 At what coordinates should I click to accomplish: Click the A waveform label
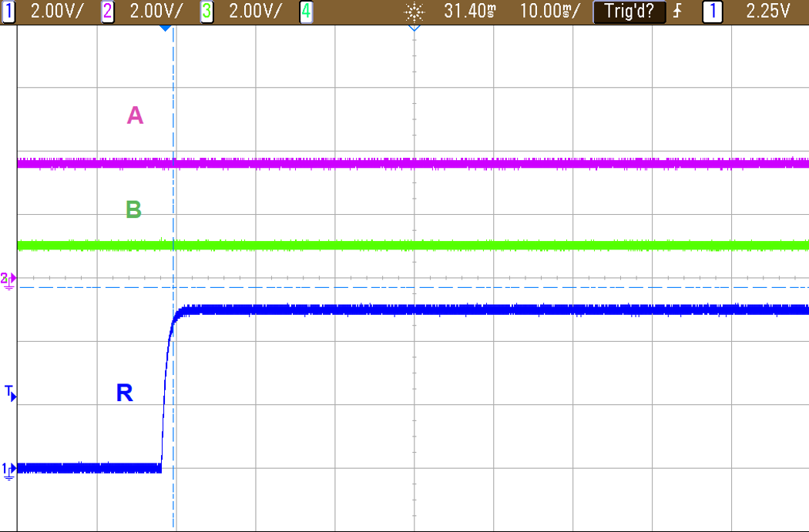(135, 113)
